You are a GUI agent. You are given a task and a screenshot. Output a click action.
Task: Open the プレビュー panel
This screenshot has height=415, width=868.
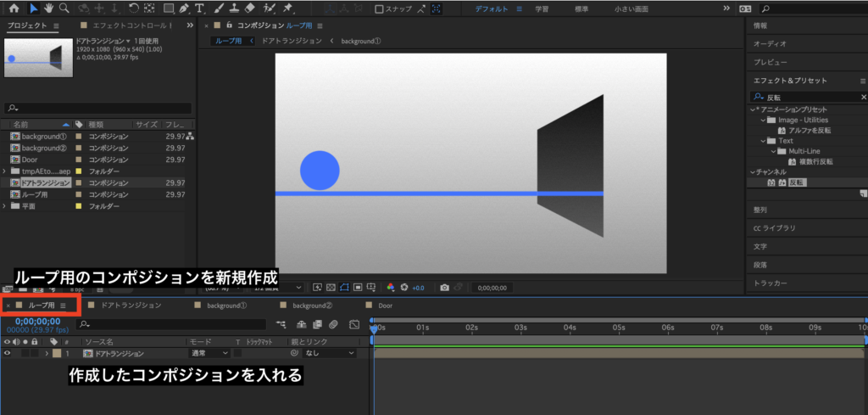pos(770,61)
